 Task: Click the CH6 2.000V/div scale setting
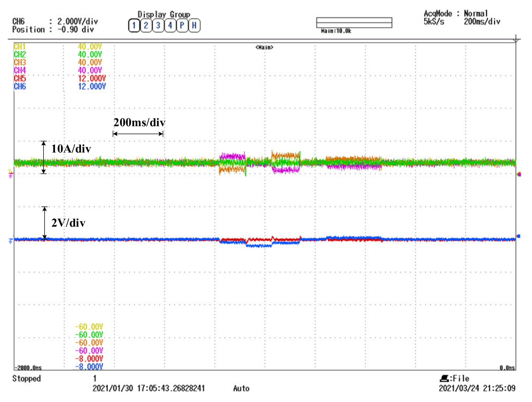click(77, 21)
